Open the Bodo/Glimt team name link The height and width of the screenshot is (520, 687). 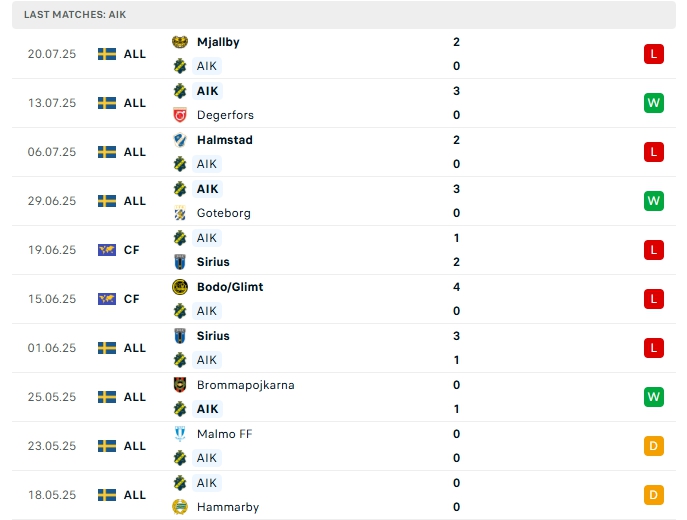(x=230, y=287)
